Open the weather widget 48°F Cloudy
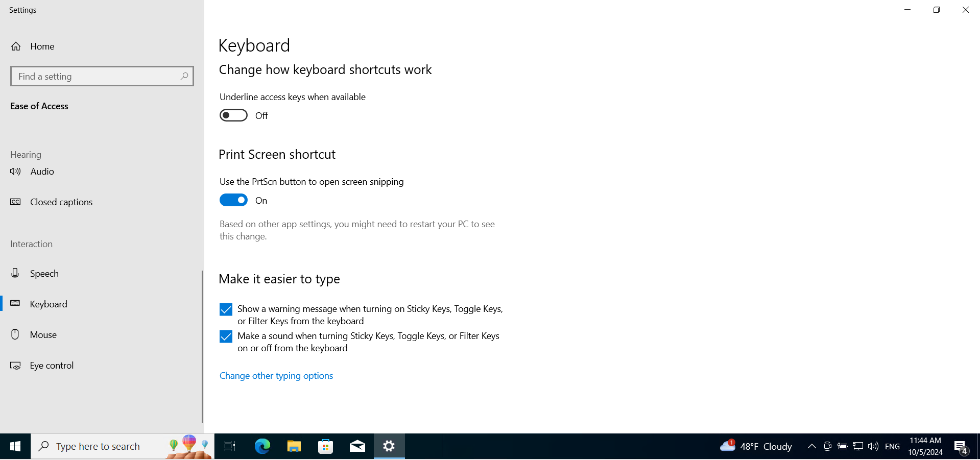980x460 pixels. coord(756,447)
